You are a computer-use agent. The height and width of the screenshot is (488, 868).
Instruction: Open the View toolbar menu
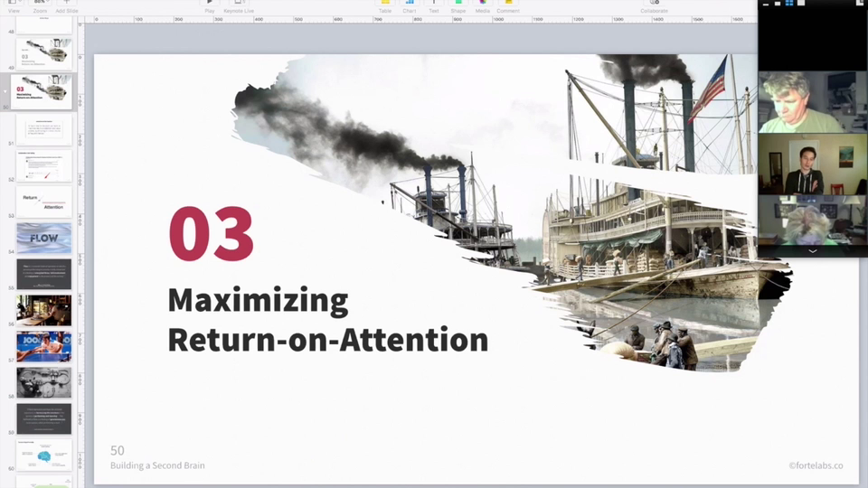pyautogui.click(x=14, y=5)
